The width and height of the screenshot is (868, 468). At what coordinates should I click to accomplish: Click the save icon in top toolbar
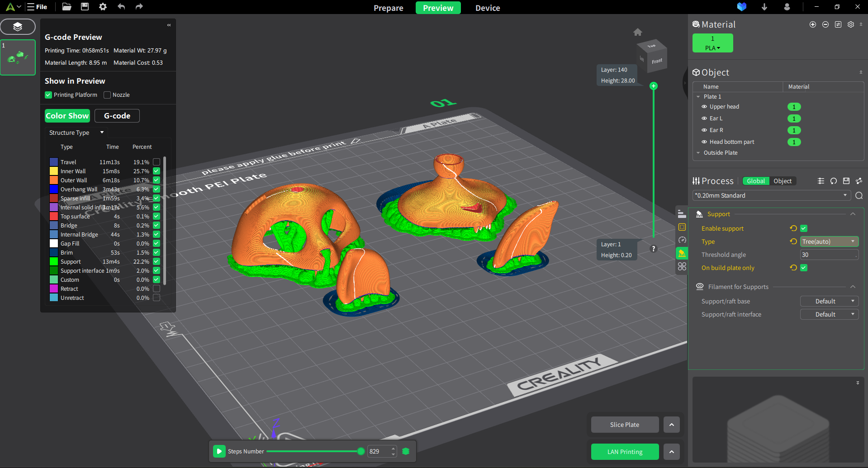coord(85,7)
